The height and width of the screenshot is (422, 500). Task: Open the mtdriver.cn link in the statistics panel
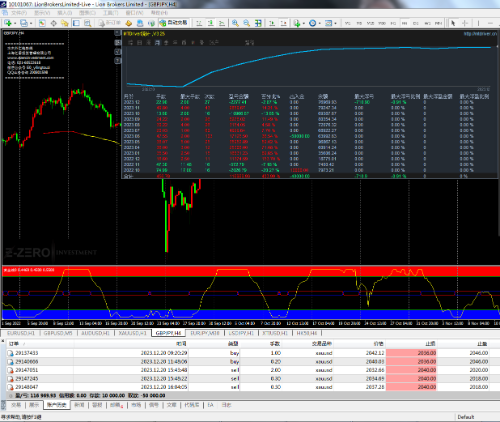480,34
